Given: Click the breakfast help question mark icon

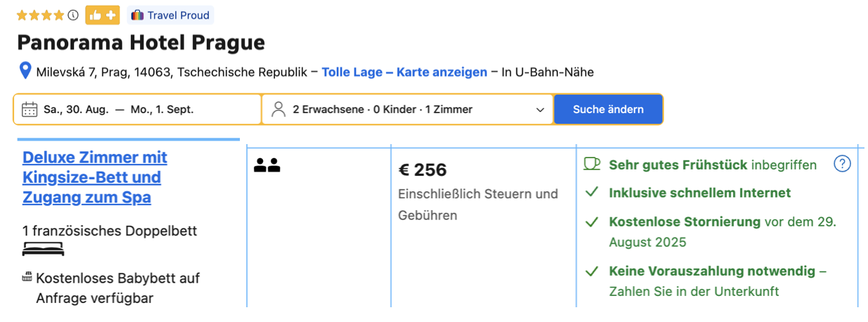Looking at the screenshot, I should point(842,164).
